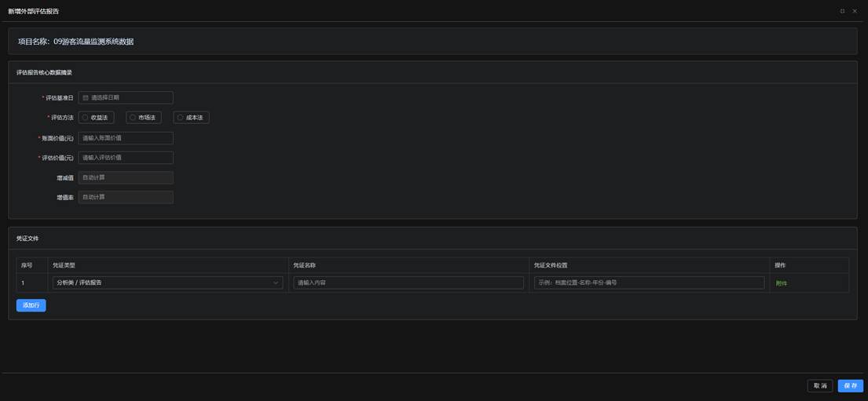This screenshot has width=868, height=401.
Task: Close the 新增外部评估报告 dialog
Action: point(855,11)
